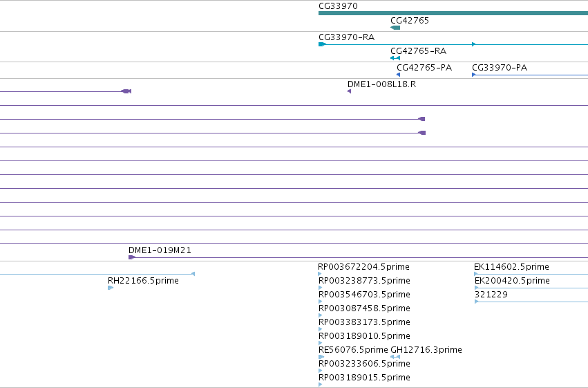Screen dimensions: 588x388
Task: Click the DME1-019M21 label
Action: [160, 250]
